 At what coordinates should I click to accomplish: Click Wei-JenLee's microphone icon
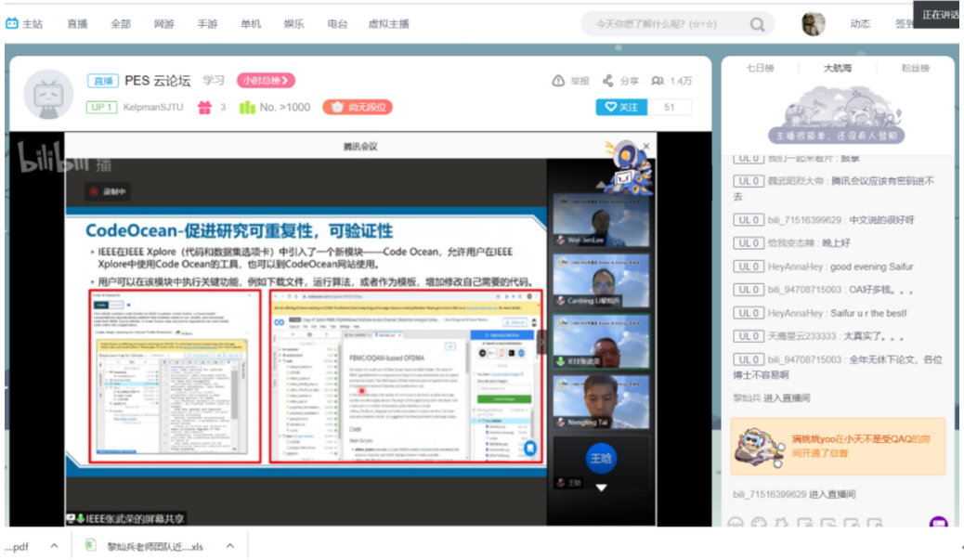click(561, 240)
